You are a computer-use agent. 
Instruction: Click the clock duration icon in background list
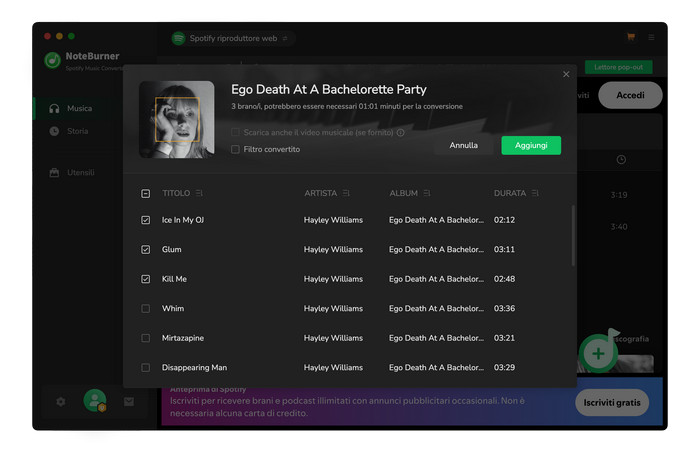point(621,159)
